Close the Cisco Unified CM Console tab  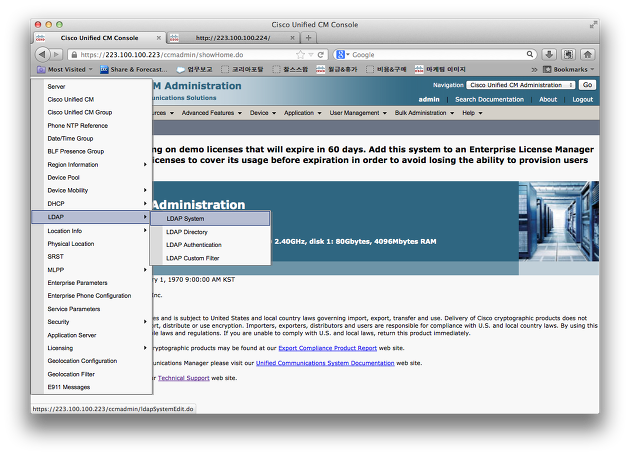pyautogui.click(x=159, y=38)
